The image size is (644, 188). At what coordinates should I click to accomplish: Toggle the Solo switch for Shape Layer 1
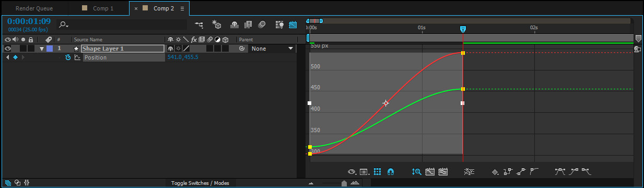(x=24, y=49)
